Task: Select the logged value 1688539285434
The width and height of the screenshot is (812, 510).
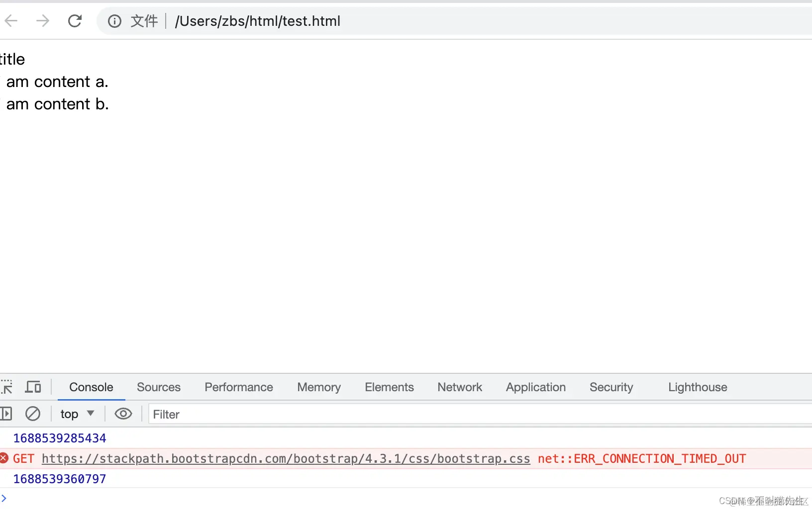Action: tap(60, 438)
